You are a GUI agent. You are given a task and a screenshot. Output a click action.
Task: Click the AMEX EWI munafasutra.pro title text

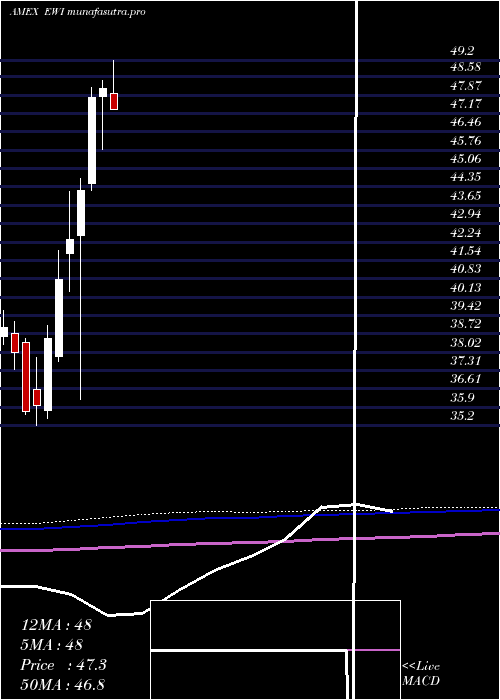pyautogui.click(x=78, y=12)
